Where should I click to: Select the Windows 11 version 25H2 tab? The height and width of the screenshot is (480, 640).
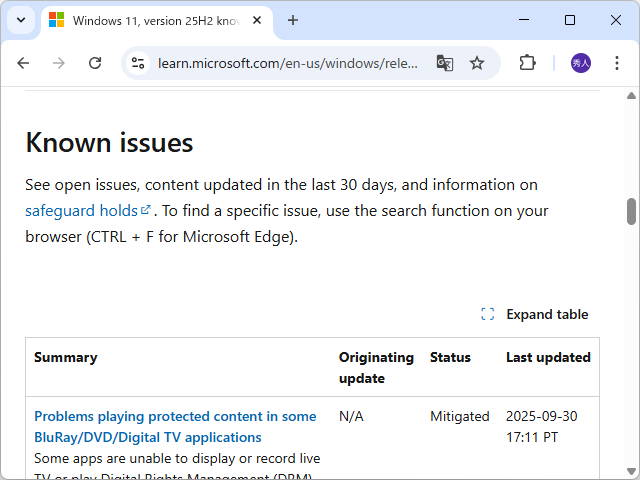pyautogui.click(x=157, y=21)
